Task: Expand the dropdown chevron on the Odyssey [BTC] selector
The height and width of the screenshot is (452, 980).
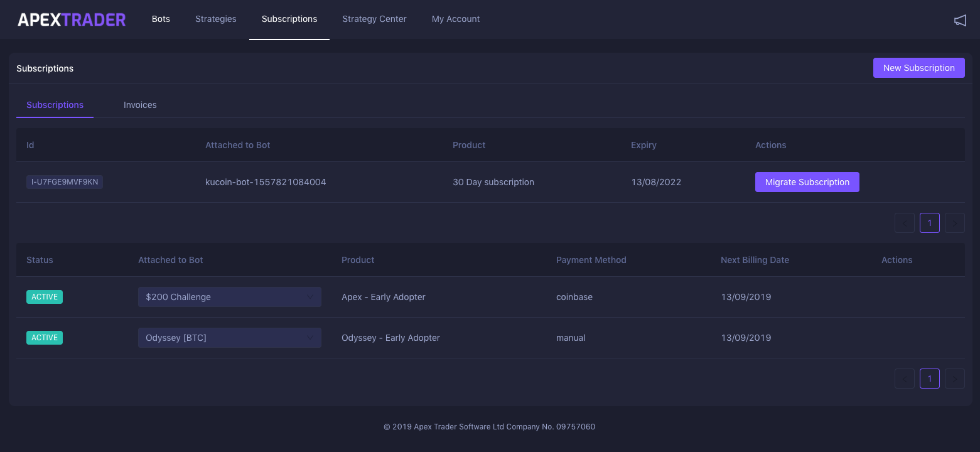Action: point(310,337)
